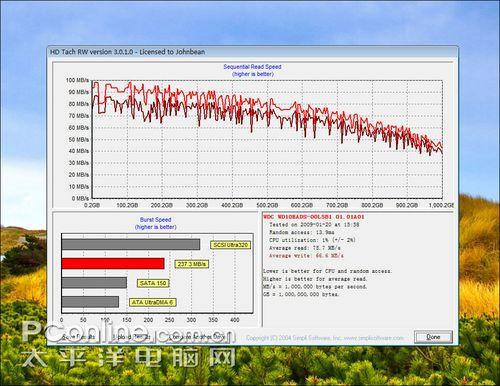Click the Average write result line

pyautogui.click(x=306, y=256)
